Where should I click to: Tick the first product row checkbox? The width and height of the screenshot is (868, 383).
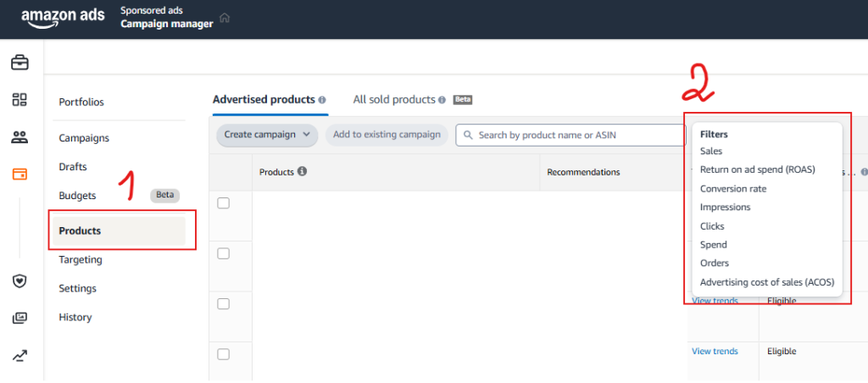point(224,203)
